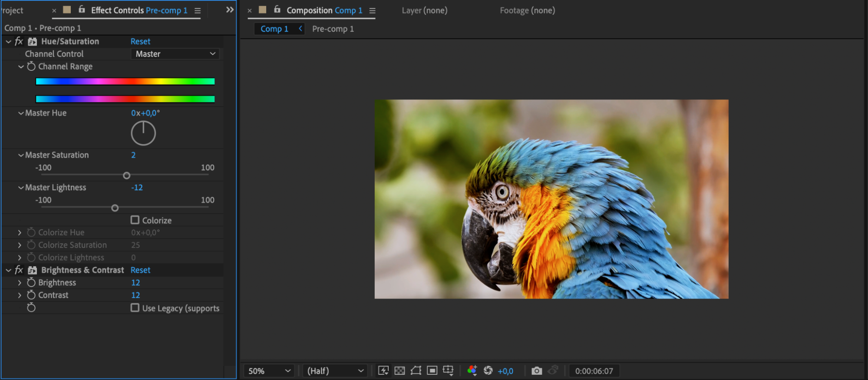Check the Use Legacy checkbox

(x=135, y=308)
